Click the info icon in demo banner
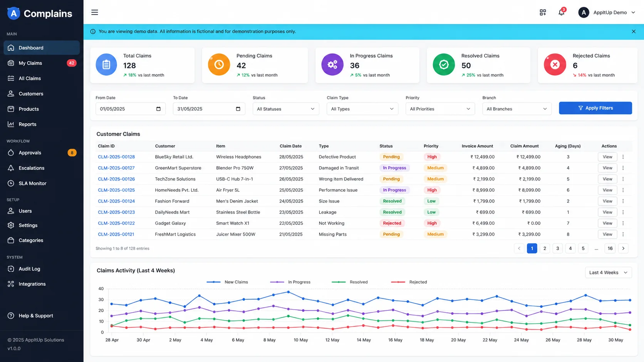Viewport: 644px width, 362px height. click(x=93, y=32)
